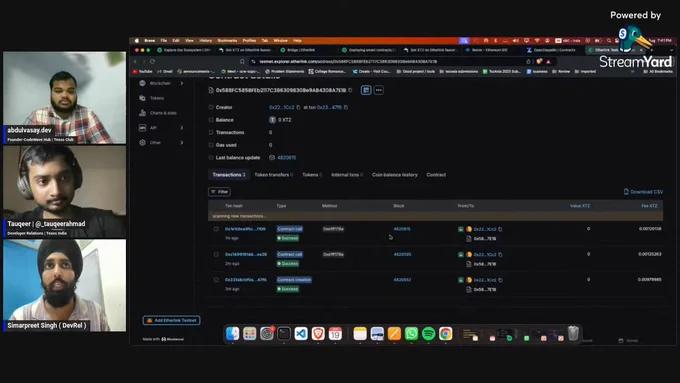The image size is (680, 383).
Task: Sort by the Value XTZ column header
Action: pyautogui.click(x=580, y=206)
